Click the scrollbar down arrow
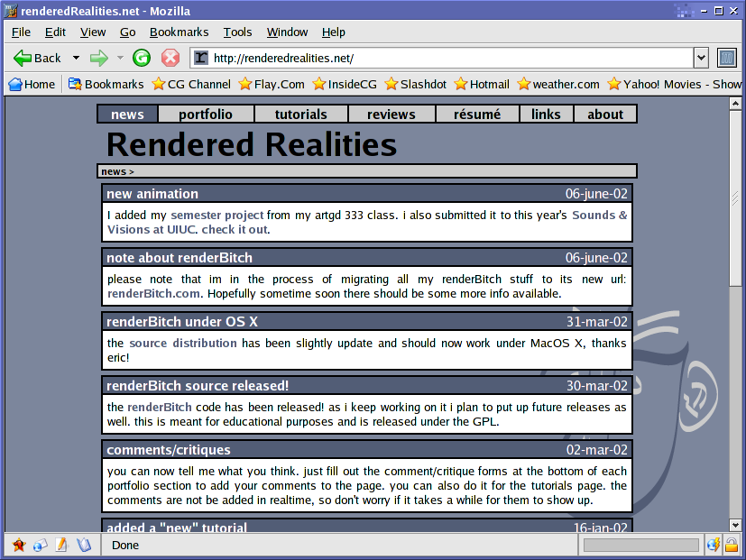Image resolution: width=746 pixels, height=560 pixels. (x=735, y=525)
